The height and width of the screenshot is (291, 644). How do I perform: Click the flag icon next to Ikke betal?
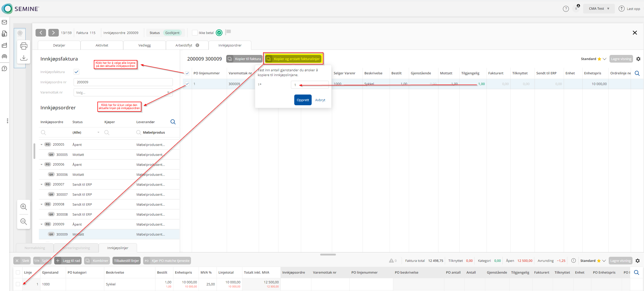(228, 32)
